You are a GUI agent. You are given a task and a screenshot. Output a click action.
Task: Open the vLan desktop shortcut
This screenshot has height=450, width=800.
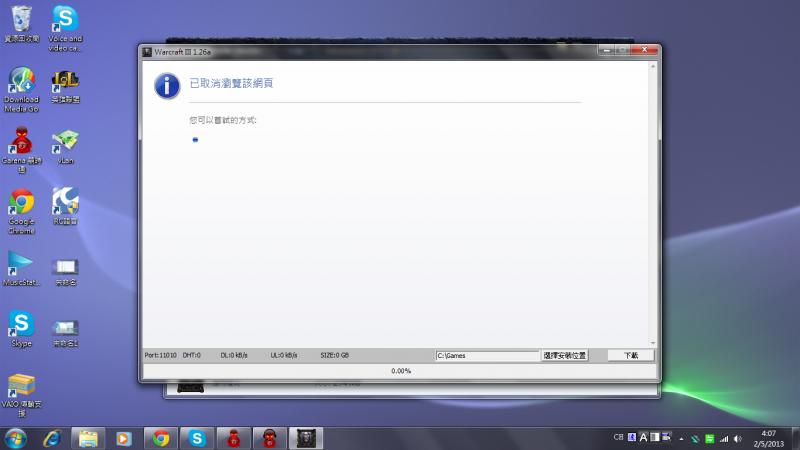[x=65, y=147]
